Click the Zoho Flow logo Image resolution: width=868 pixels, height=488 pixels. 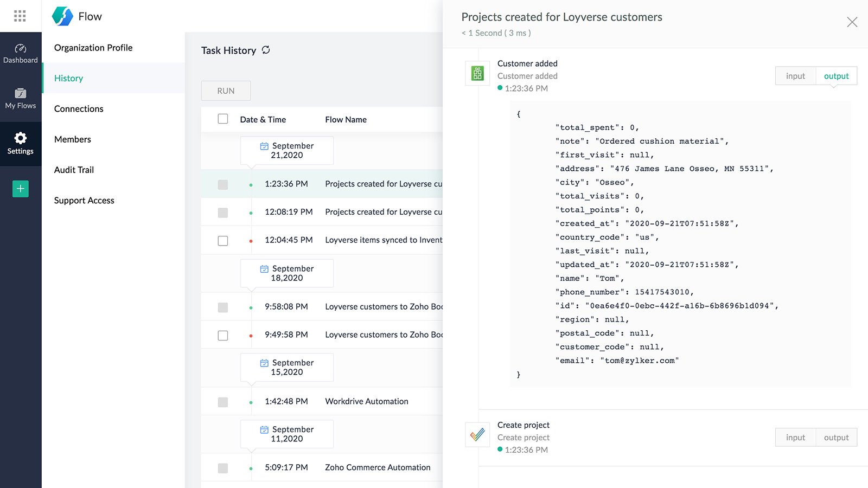[62, 16]
